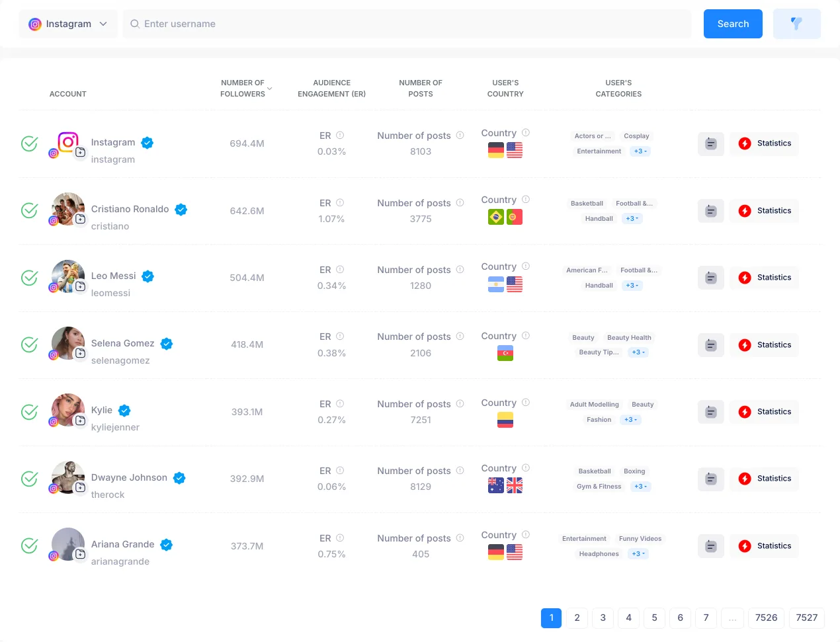Expand +3 categories in Leo Messi row
This screenshot has height=642, width=840.
(x=632, y=286)
